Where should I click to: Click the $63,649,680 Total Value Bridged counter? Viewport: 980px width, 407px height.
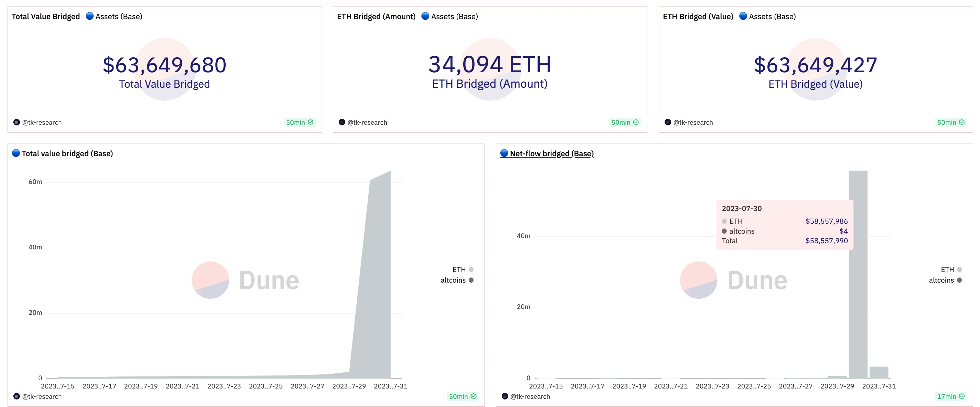[164, 65]
